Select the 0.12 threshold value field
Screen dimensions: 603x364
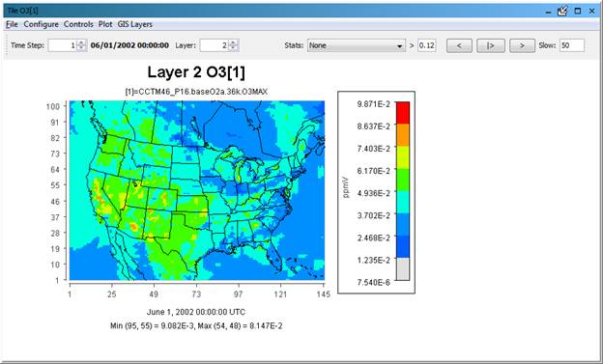point(426,45)
